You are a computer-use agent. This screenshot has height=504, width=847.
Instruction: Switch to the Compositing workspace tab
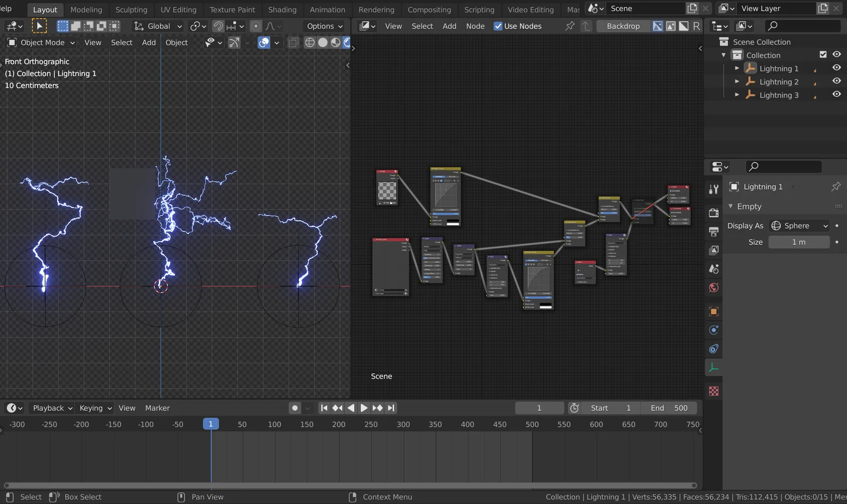tap(429, 9)
